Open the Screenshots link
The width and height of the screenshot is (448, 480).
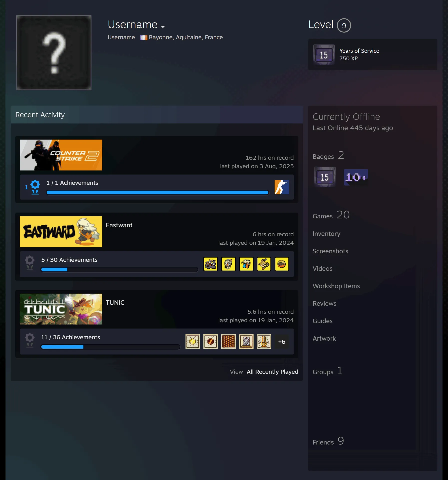pos(330,251)
